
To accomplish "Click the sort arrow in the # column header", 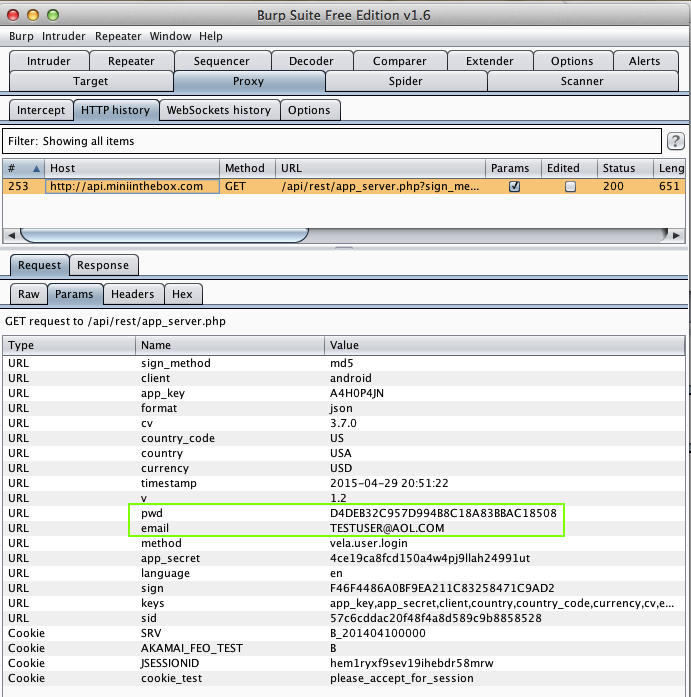I will pos(37,168).
